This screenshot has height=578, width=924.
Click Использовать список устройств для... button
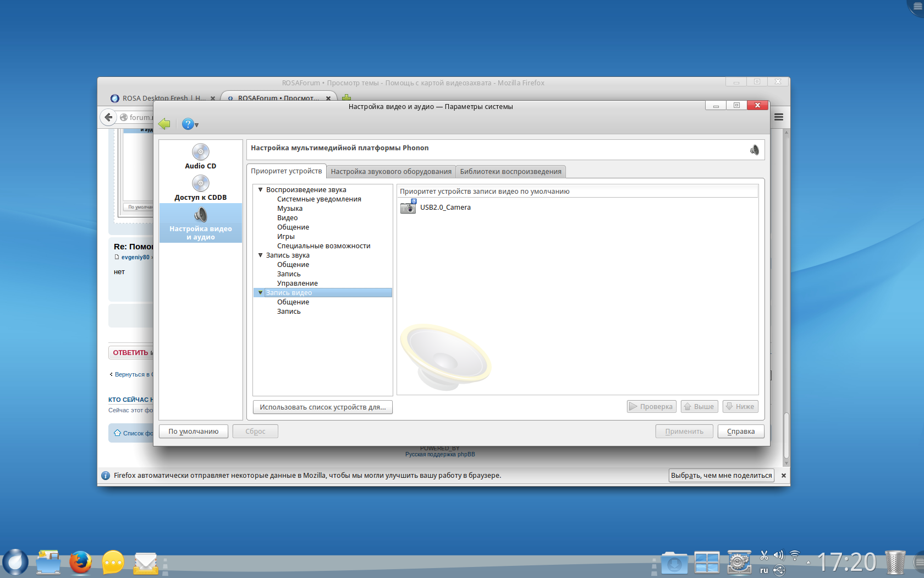coord(323,407)
